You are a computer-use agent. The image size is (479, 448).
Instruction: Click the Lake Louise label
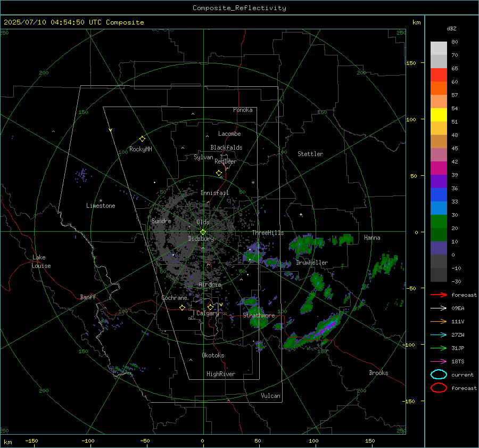pyautogui.click(x=41, y=262)
